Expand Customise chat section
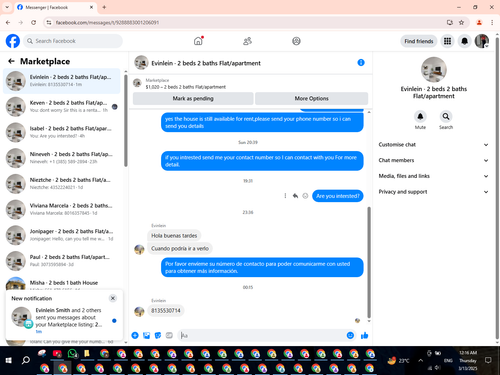The height and width of the screenshot is (375, 500). pos(433,145)
